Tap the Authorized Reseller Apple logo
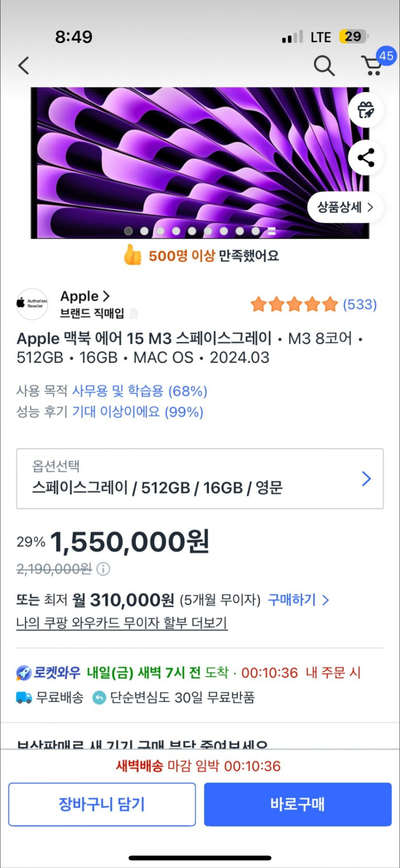 click(32, 304)
